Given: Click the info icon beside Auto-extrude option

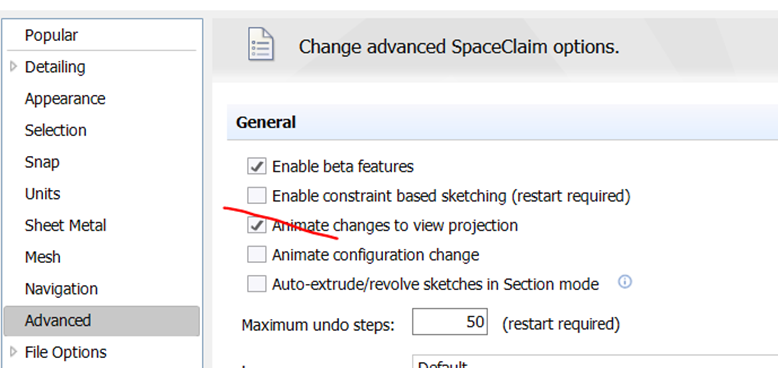Looking at the screenshot, I should pyautogui.click(x=625, y=282).
